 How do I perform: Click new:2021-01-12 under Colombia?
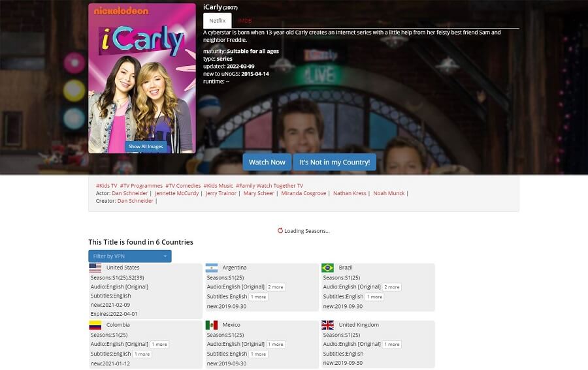[x=110, y=363]
